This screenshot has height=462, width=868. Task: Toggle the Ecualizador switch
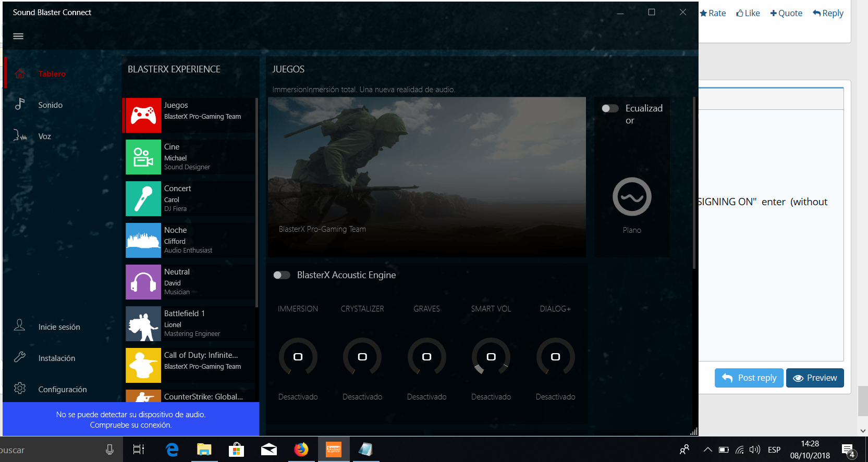[x=610, y=108]
